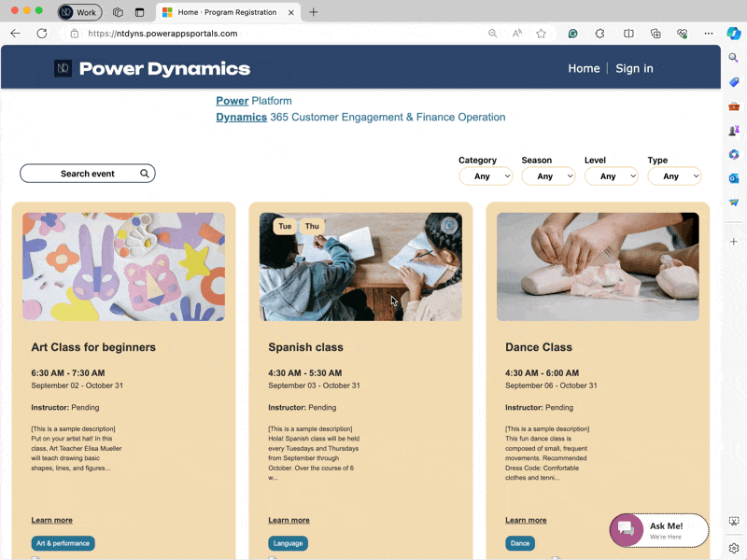Open the Type filter dropdown
747x560 pixels.
pyautogui.click(x=674, y=176)
